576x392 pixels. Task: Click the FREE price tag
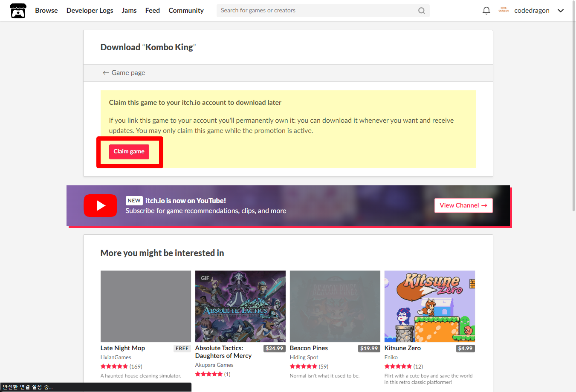tap(182, 349)
